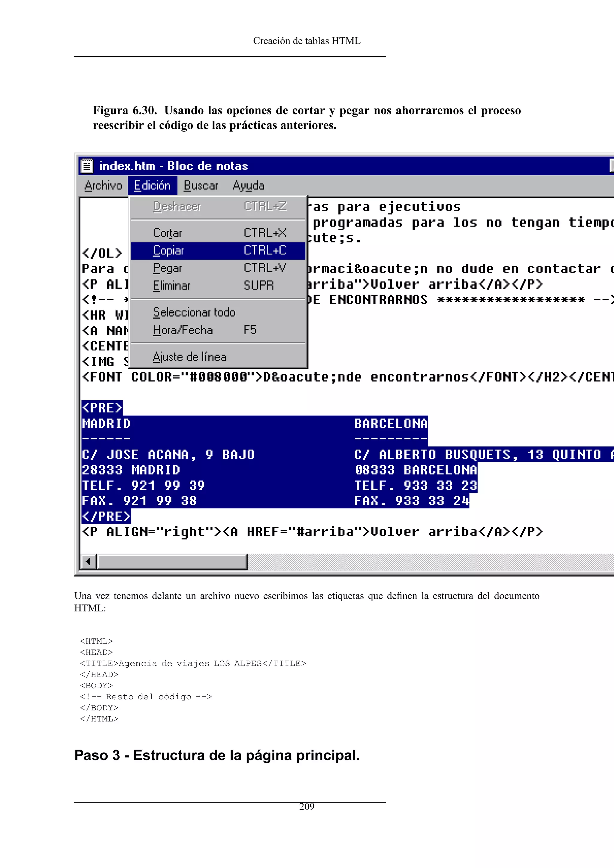
Task: Open the Buscar menu
Action: [201, 185]
